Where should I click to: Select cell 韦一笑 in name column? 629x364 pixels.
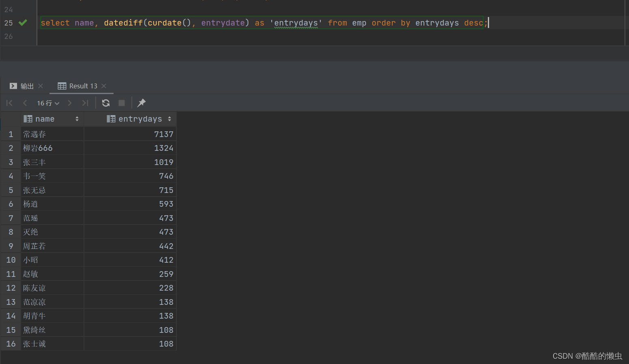(x=52, y=176)
